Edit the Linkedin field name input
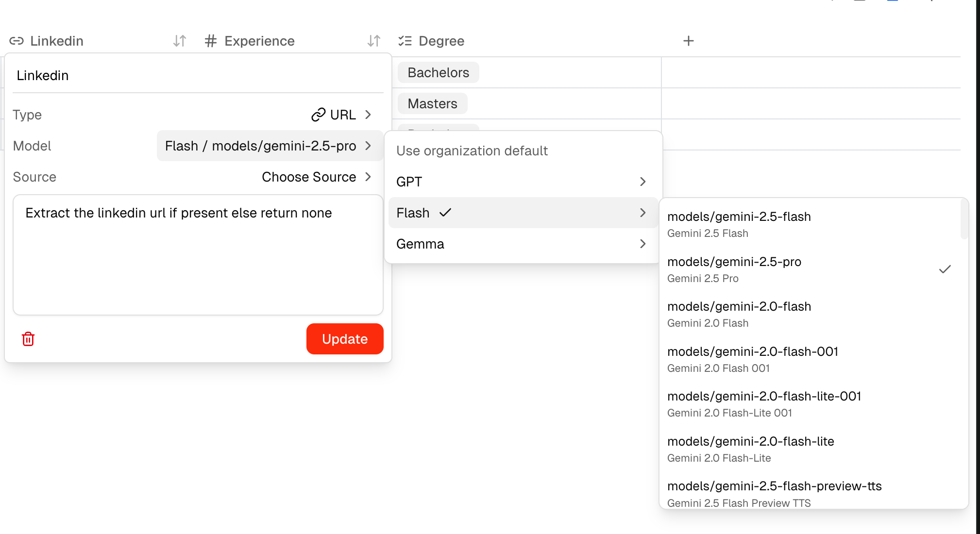This screenshot has height=534, width=980. (x=198, y=76)
